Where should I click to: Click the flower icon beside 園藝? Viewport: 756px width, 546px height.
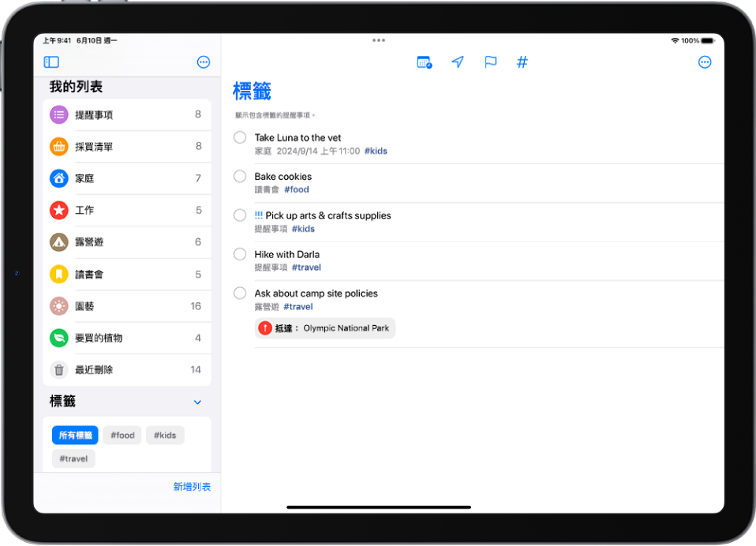(58, 306)
